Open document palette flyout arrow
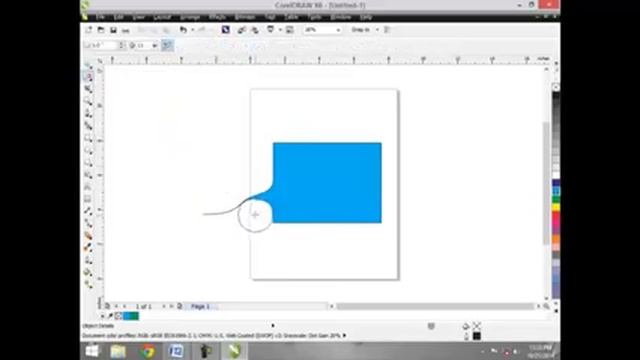 click(x=102, y=316)
